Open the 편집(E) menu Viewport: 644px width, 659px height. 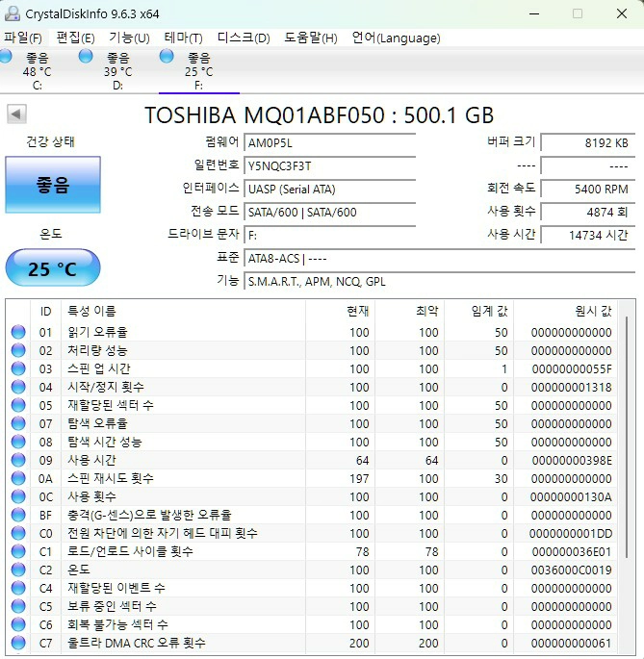[75, 38]
